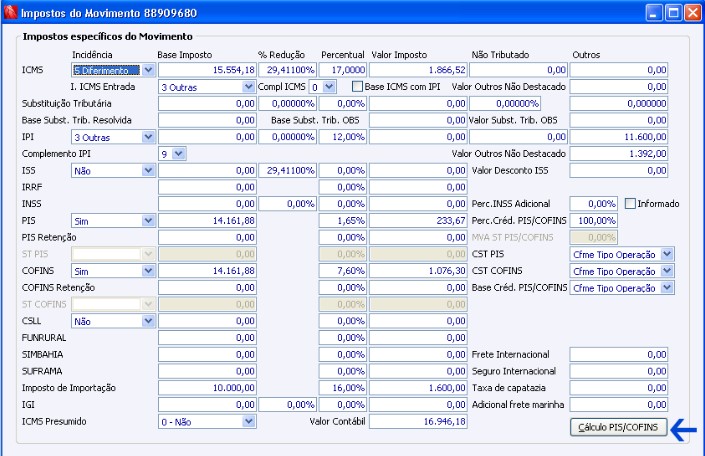Click the FUNRURAL Base Imposto field
The width and height of the screenshot is (705, 456).
[207, 338]
